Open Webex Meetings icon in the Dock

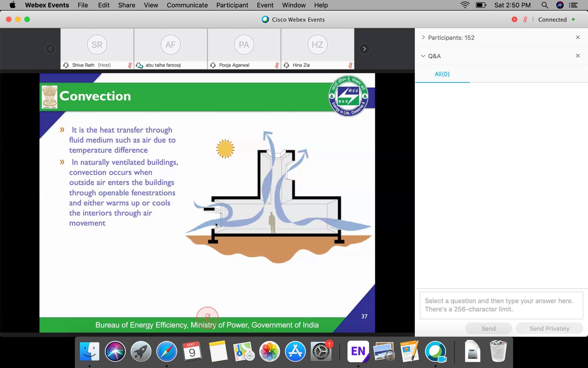(436, 351)
